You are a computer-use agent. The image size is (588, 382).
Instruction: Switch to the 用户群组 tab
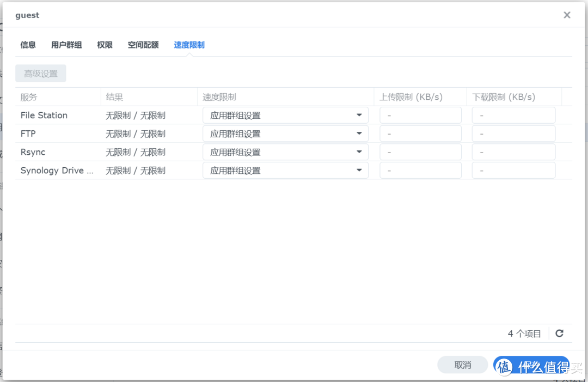(66, 45)
